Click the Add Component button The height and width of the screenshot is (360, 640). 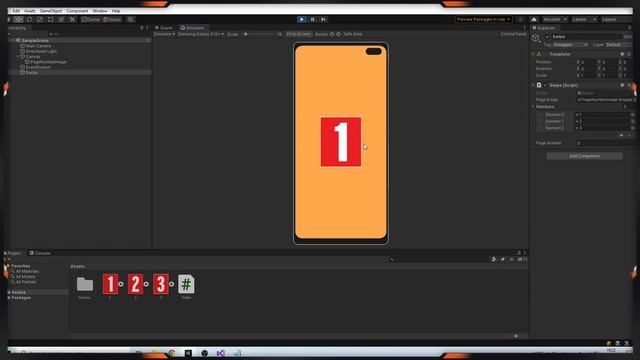coord(584,156)
